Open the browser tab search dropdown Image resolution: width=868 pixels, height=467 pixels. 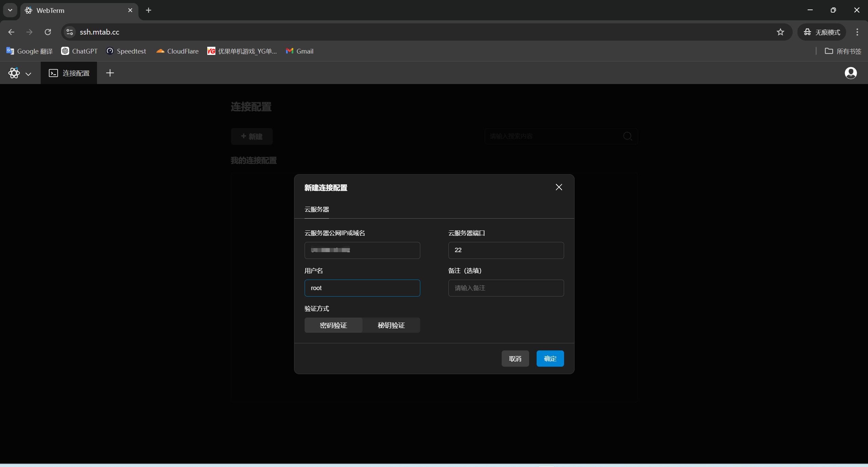click(10, 10)
